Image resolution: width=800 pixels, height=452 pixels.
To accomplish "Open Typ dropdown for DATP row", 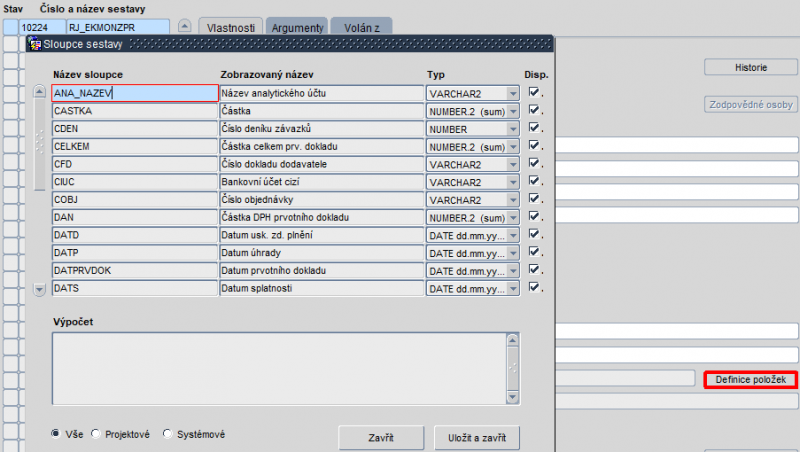I will 513,253.
